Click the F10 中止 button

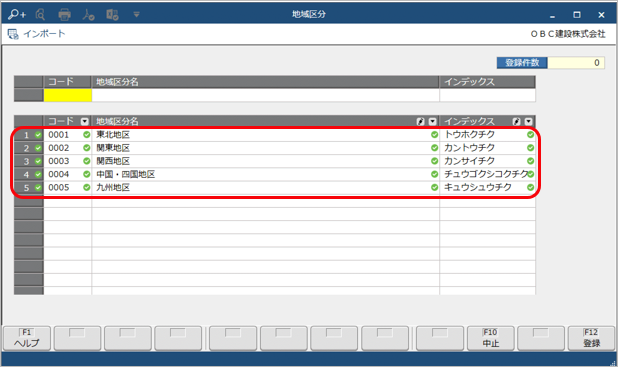pos(490,338)
